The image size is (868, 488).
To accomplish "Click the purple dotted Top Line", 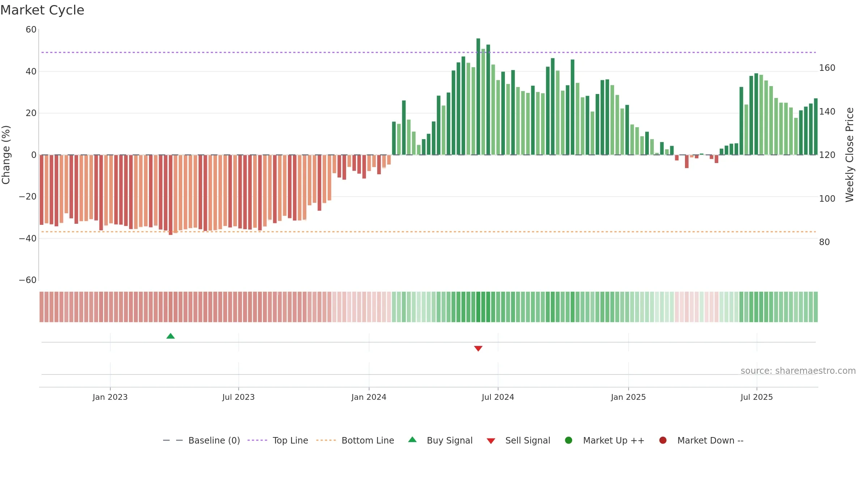I will (x=429, y=52).
